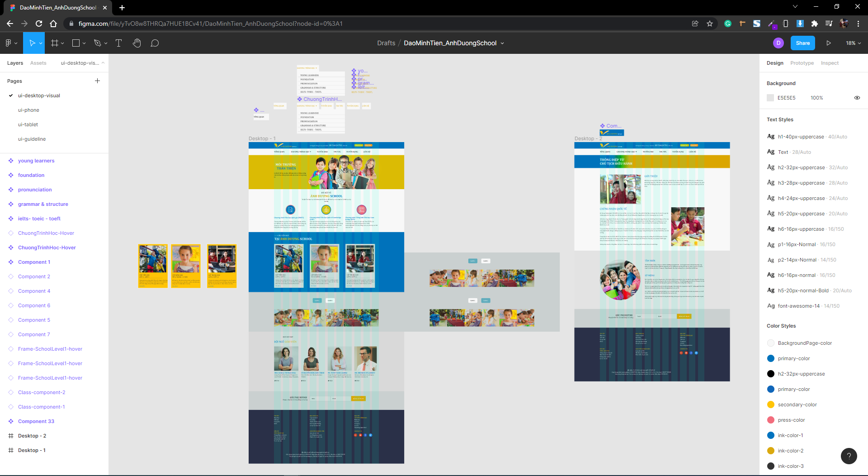Screen dimensions: 868x476
Task: Switch to the Assets panel
Action: (x=38, y=63)
